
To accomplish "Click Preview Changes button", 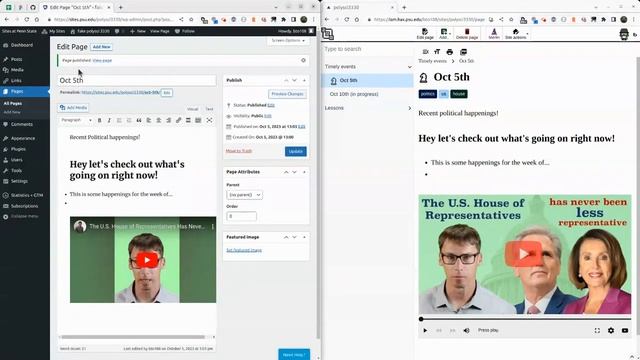I will tap(287, 94).
